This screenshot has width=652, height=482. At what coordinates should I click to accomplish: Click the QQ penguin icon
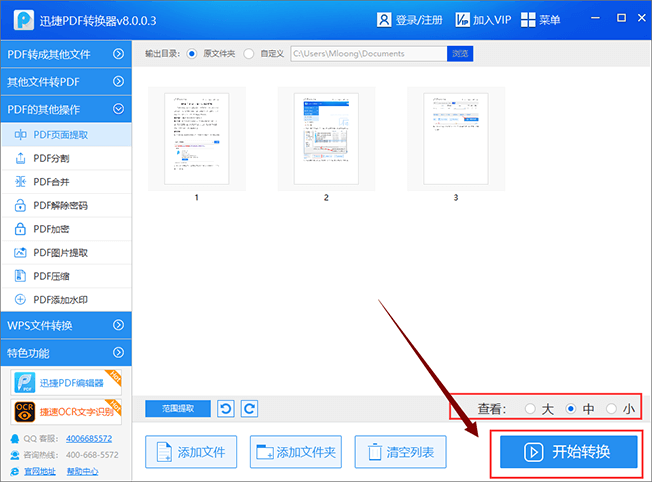(x=15, y=438)
